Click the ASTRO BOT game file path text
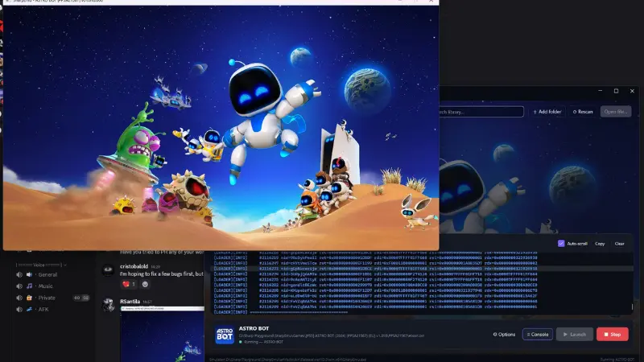 332,335
